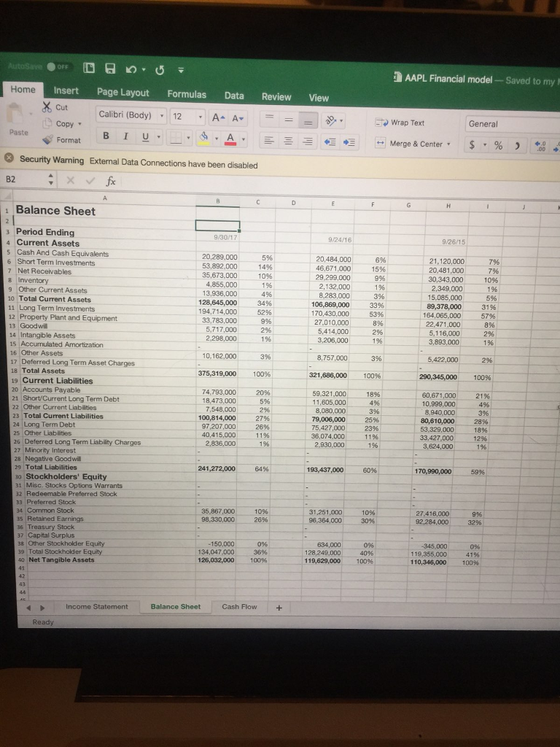The image size is (560, 747).
Task: Toggle the AutoSave switch
Action: tap(58, 66)
